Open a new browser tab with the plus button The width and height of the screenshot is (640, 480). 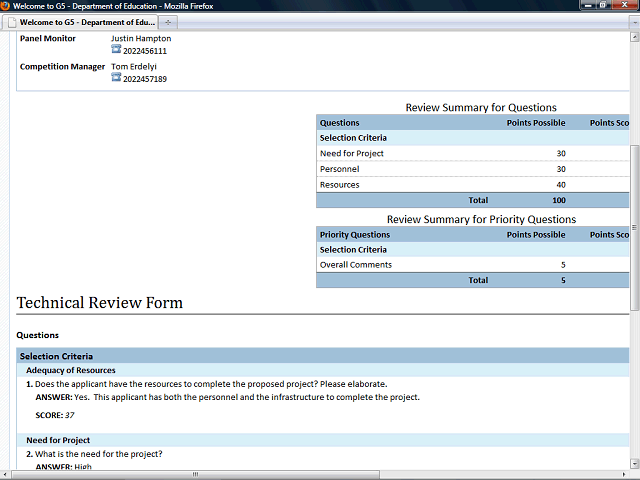pos(167,22)
